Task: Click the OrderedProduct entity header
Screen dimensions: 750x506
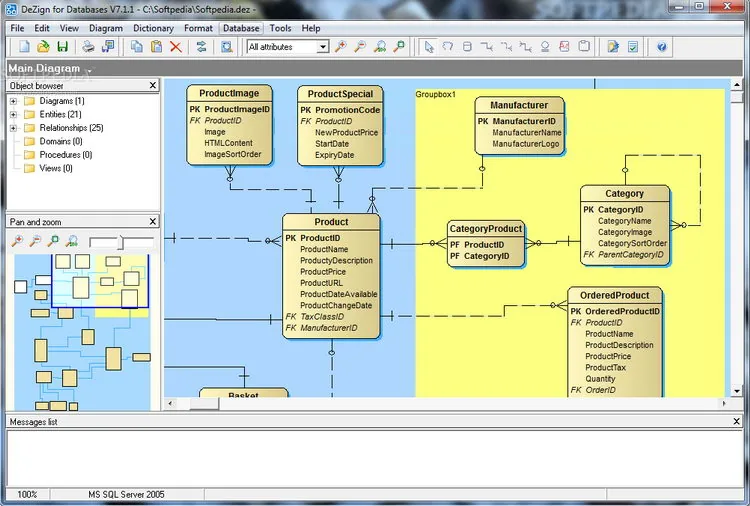Action: [x=615, y=296]
